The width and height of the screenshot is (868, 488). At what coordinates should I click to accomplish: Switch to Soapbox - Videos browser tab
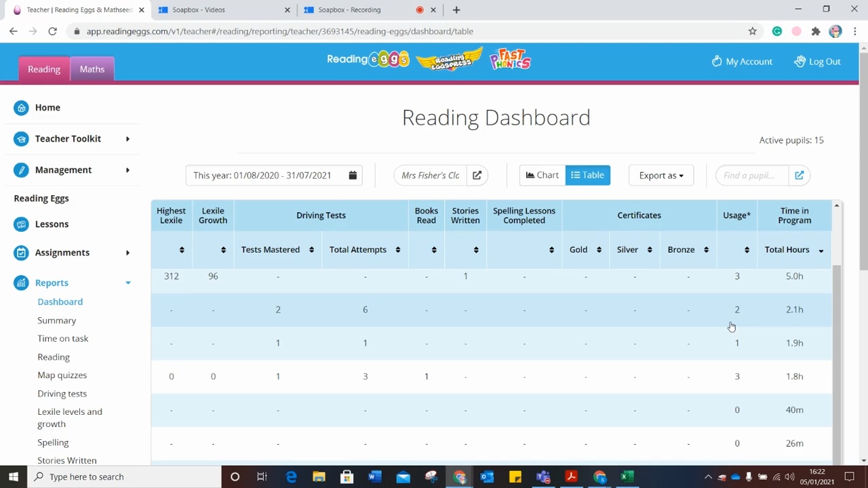(x=224, y=10)
